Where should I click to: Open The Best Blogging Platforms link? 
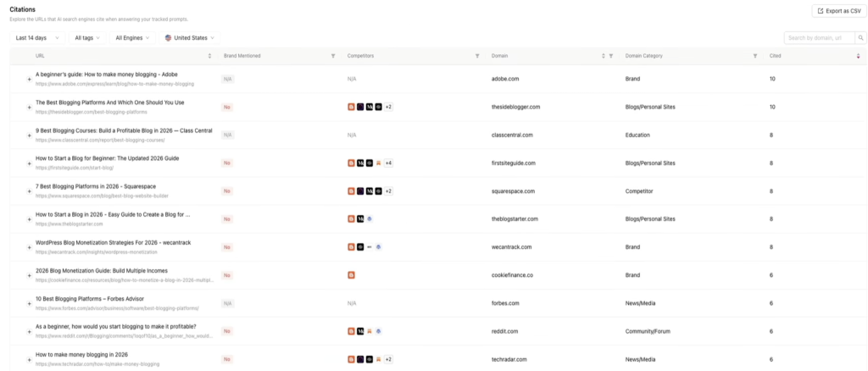pyautogui.click(x=109, y=102)
